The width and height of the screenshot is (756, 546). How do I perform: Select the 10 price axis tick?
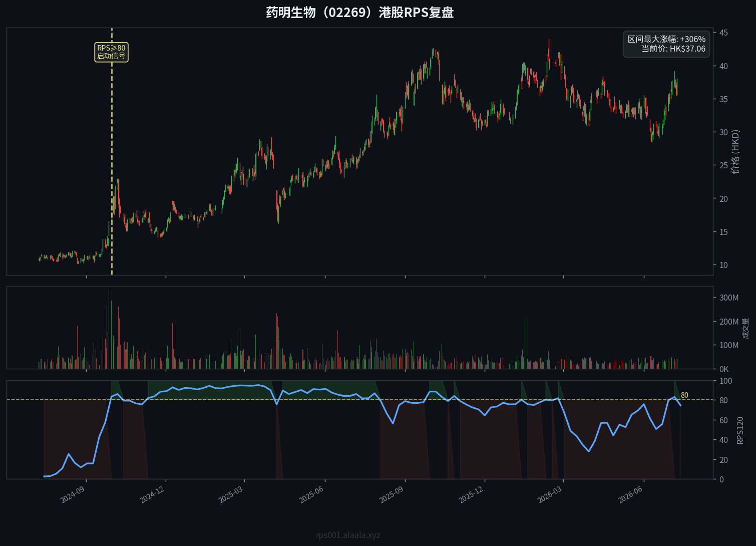click(x=723, y=265)
